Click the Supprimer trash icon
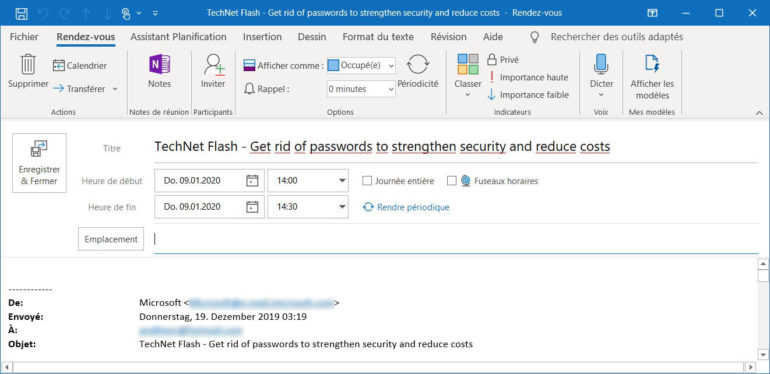Screen dimensions: 770x374 (x=28, y=65)
